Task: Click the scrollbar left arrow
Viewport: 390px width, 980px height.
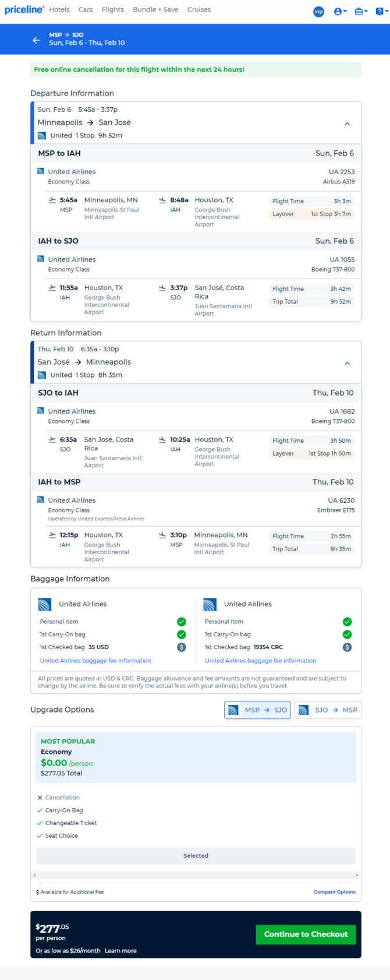Action: coord(34,875)
